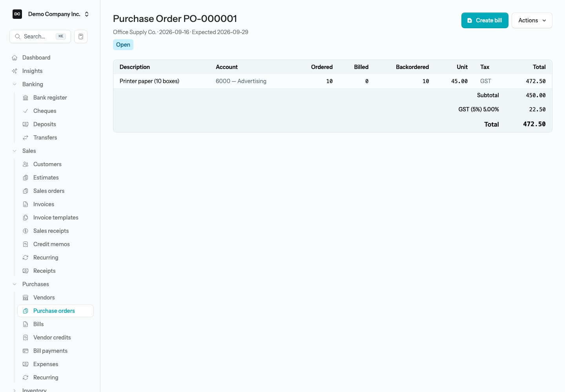Screen dimensions: 565x392
Task: Navigate to Bank register
Action: (x=50, y=98)
